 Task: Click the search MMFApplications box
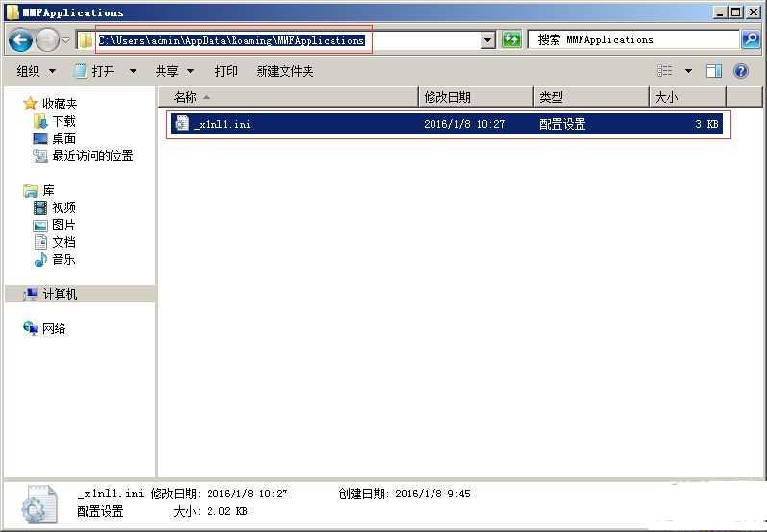tap(633, 40)
